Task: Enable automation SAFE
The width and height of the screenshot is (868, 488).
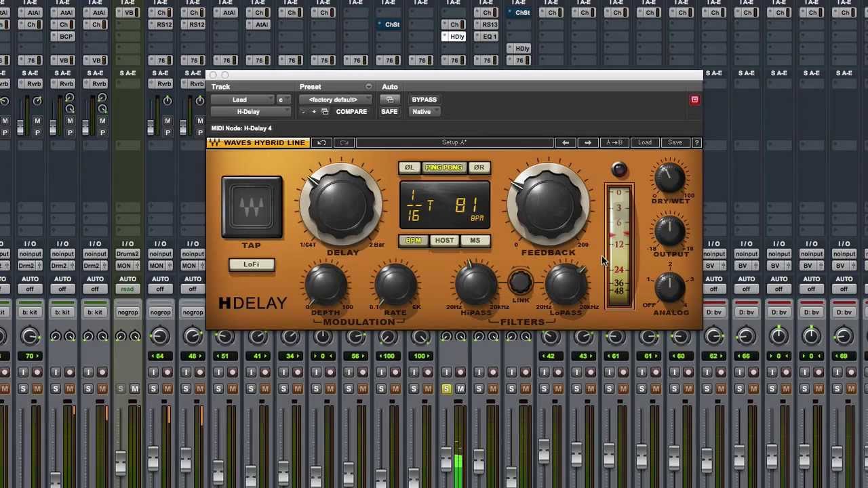Action: tap(389, 112)
